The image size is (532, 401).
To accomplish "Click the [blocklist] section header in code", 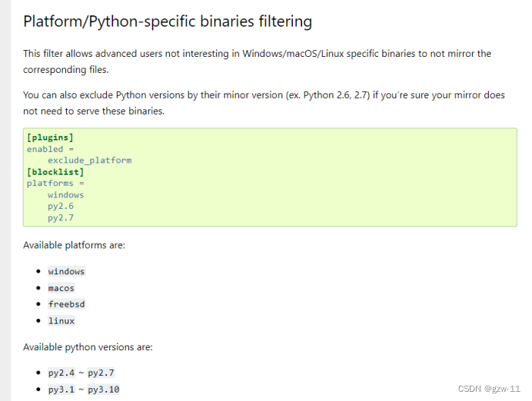I will (x=55, y=172).
